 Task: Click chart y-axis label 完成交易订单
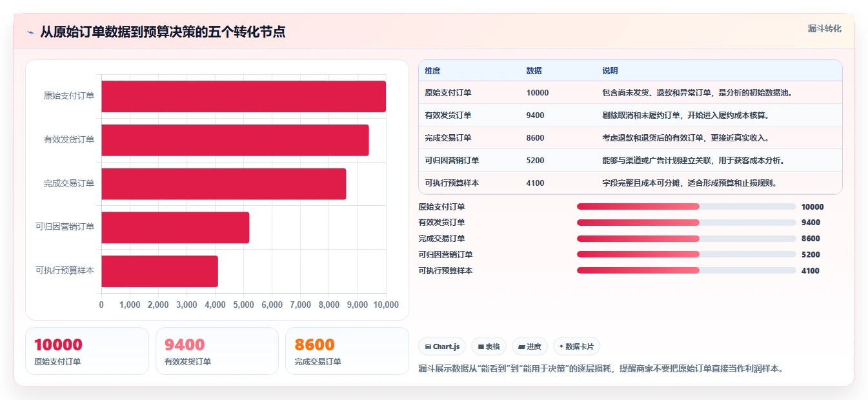point(69,184)
